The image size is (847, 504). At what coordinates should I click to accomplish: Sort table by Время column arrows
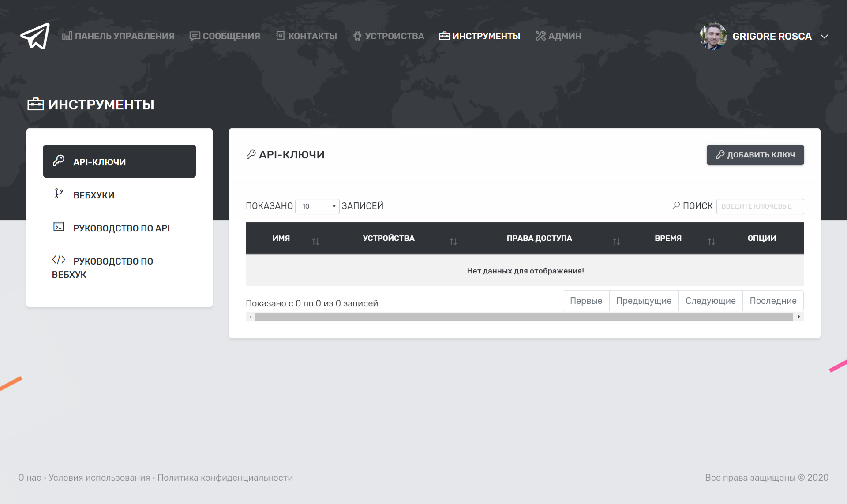pyautogui.click(x=711, y=241)
